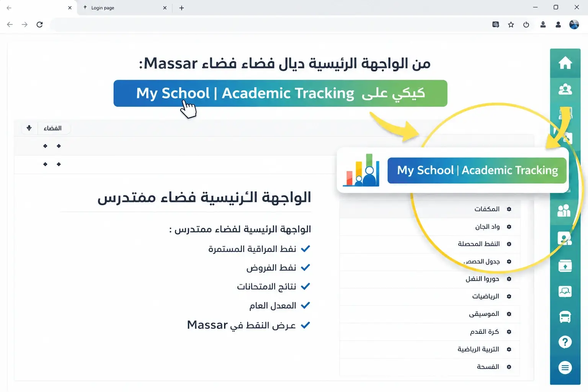Image resolution: width=588 pixels, height=392 pixels.
Task: Open the واد الجان list item
Action: pyautogui.click(x=430, y=227)
